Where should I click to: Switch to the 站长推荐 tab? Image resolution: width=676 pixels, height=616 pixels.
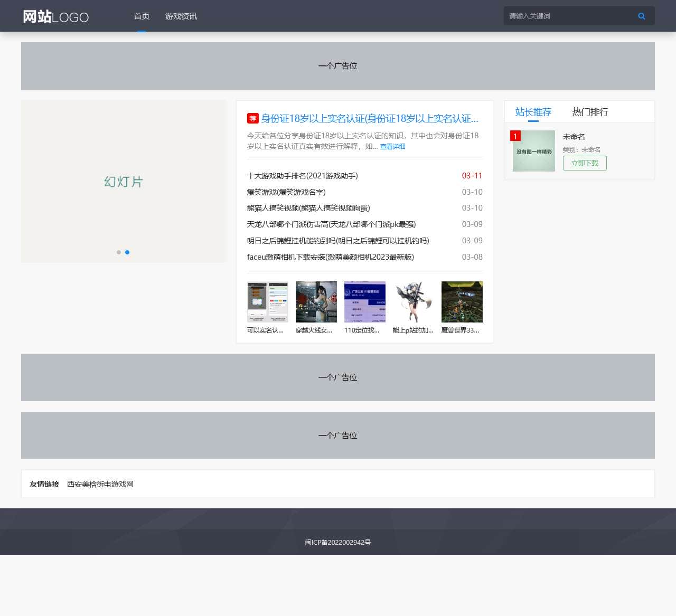point(533,111)
